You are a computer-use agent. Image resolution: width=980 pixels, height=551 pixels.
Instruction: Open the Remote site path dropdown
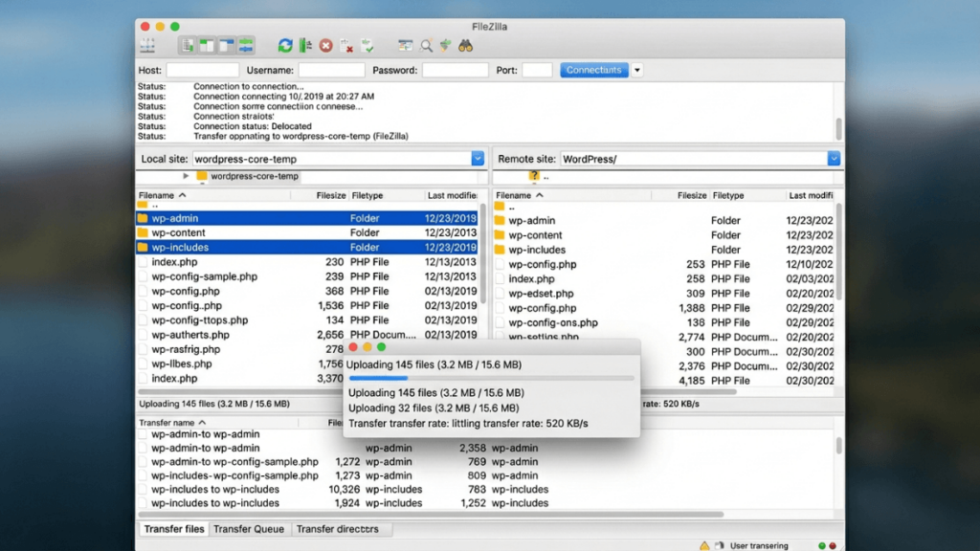point(834,159)
